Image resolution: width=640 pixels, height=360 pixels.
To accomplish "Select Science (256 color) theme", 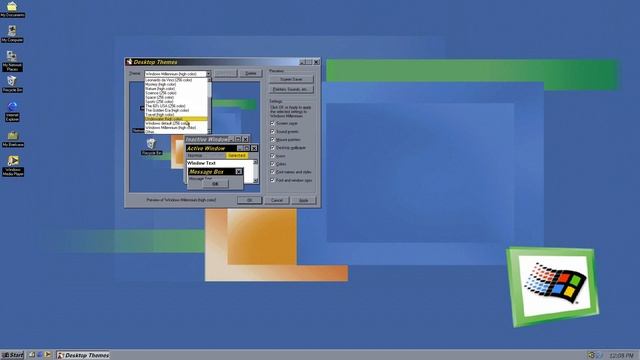I will [x=176, y=93].
